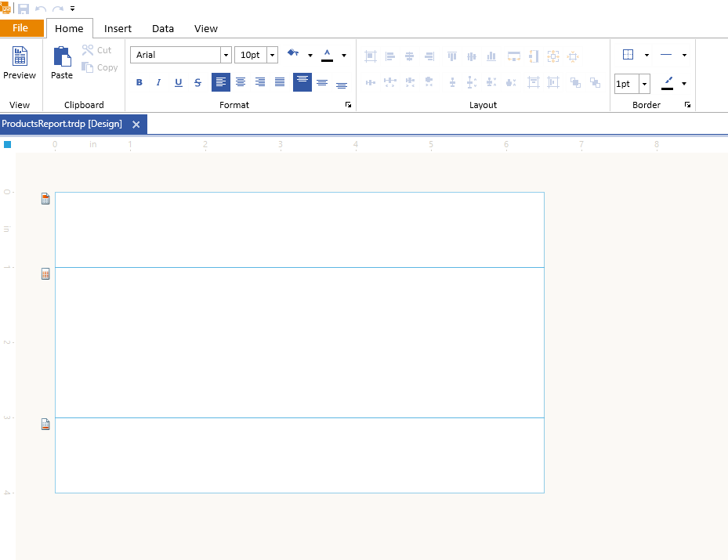Click the Save icon in quick access toolbar
Viewport: 728px width, 560px height.
(x=24, y=9)
